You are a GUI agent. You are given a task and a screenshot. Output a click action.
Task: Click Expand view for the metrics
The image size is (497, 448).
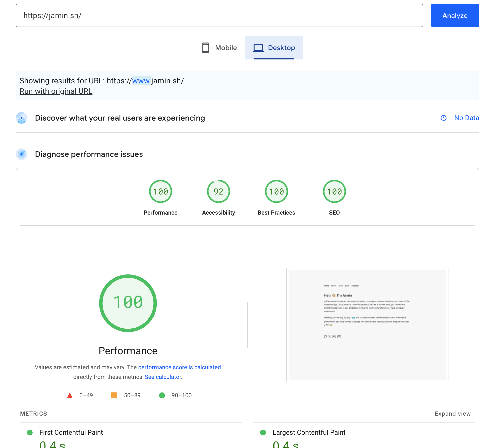pos(453,414)
